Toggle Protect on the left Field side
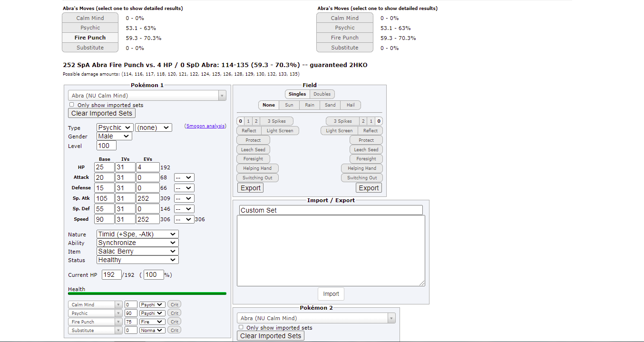The image size is (644, 342). (253, 140)
